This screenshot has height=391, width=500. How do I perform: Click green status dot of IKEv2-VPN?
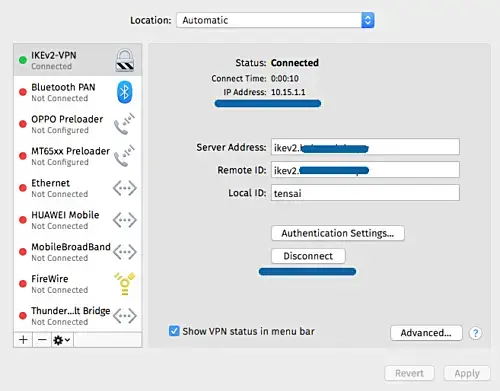23,60
